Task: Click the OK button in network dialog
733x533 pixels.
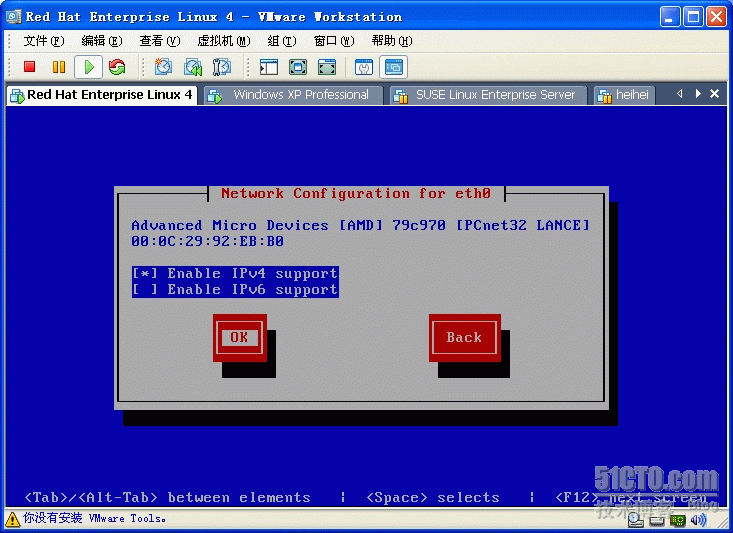Action: click(x=239, y=338)
